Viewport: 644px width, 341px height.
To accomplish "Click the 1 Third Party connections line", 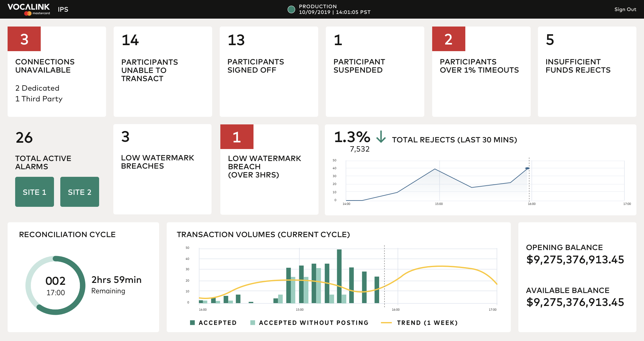I will (39, 99).
